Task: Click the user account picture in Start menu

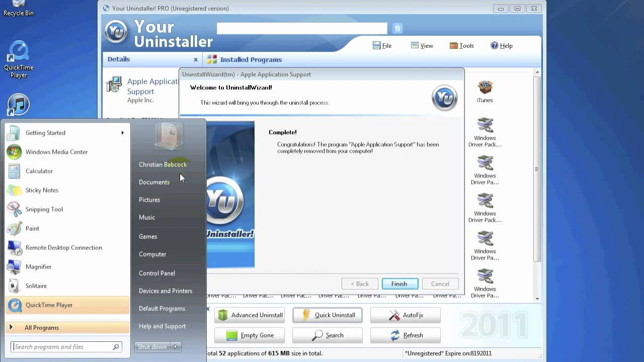Action: 169,136
